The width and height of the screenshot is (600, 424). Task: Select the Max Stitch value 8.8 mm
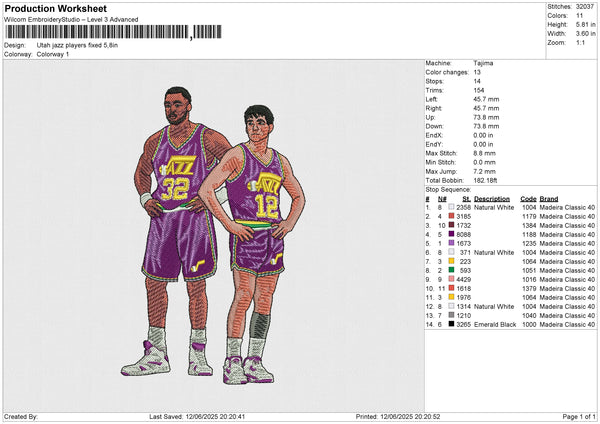coord(484,153)
